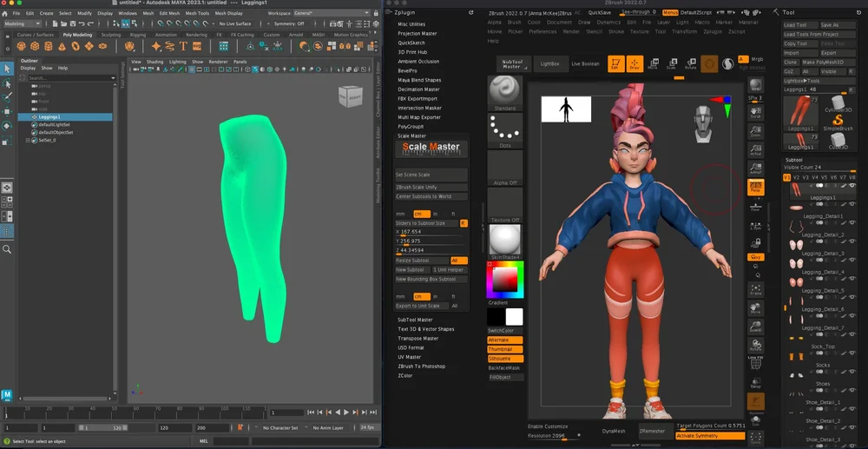Select the Rotate gizmo button in ZBrush

(690, 63)
